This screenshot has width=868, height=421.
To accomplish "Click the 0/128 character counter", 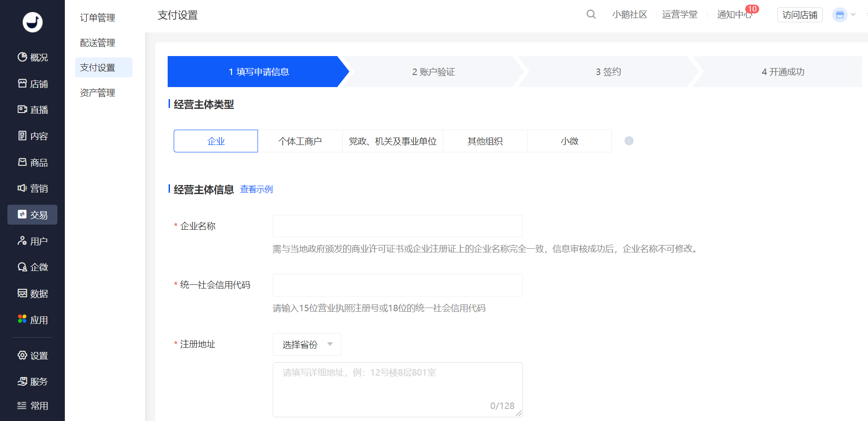I will (503, 406).
